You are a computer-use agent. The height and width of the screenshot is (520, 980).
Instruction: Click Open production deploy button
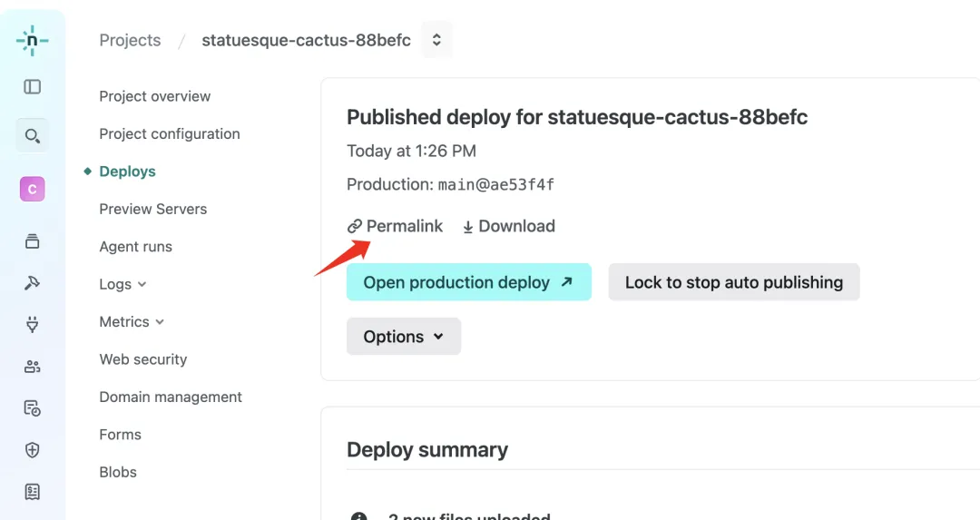tap(468, 282)
